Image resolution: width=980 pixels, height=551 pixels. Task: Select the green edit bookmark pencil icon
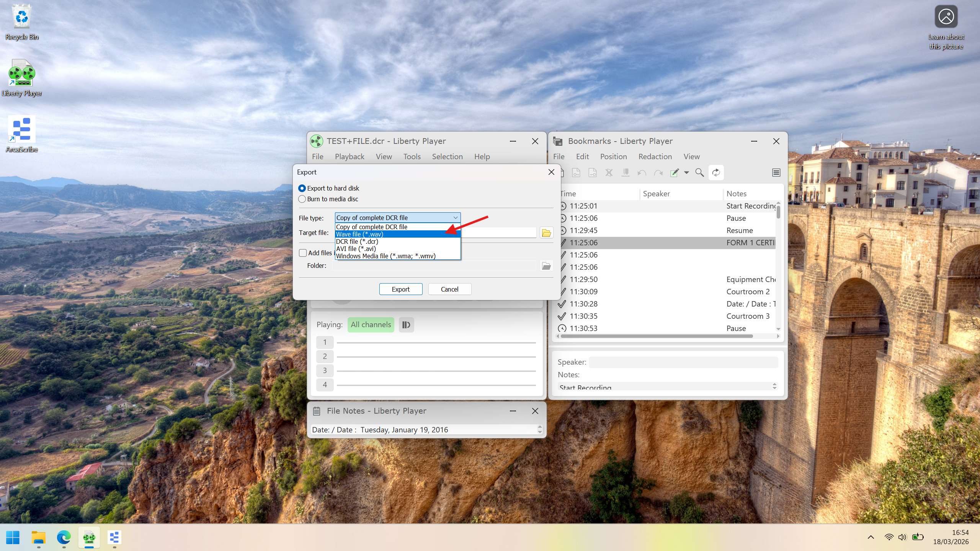pos(675,173)
